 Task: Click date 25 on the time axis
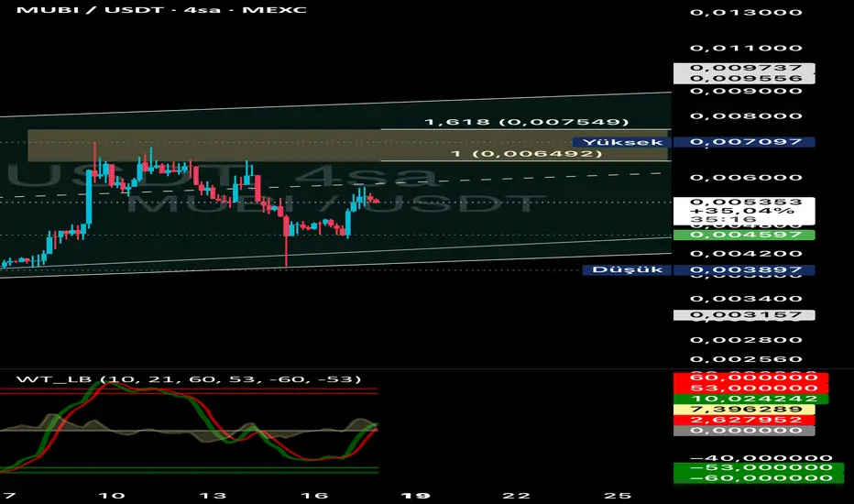618,496
